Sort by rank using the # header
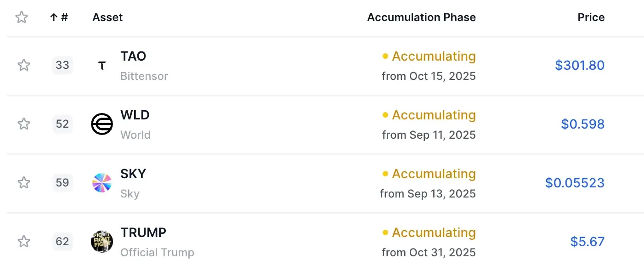The image size is (644, 271). tap(59, 17)
